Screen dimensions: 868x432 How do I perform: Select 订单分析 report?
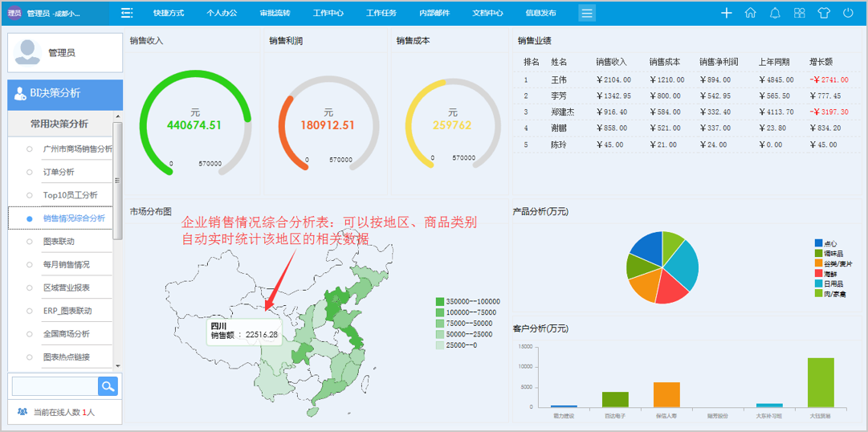tap(59, 172)
